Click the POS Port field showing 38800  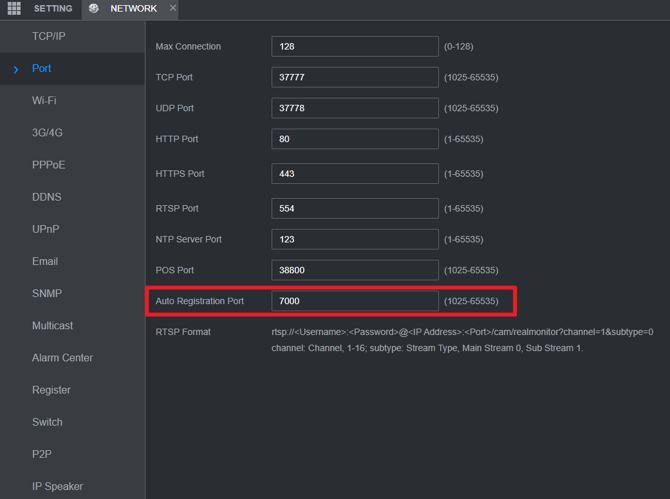[354, 270]
